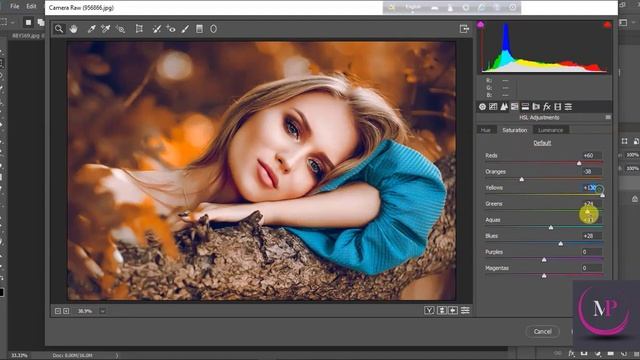Image resolution: width=640 pixels, height=360 pixels.
Task: Open the Basic panel icon
Action: point(482,107)
